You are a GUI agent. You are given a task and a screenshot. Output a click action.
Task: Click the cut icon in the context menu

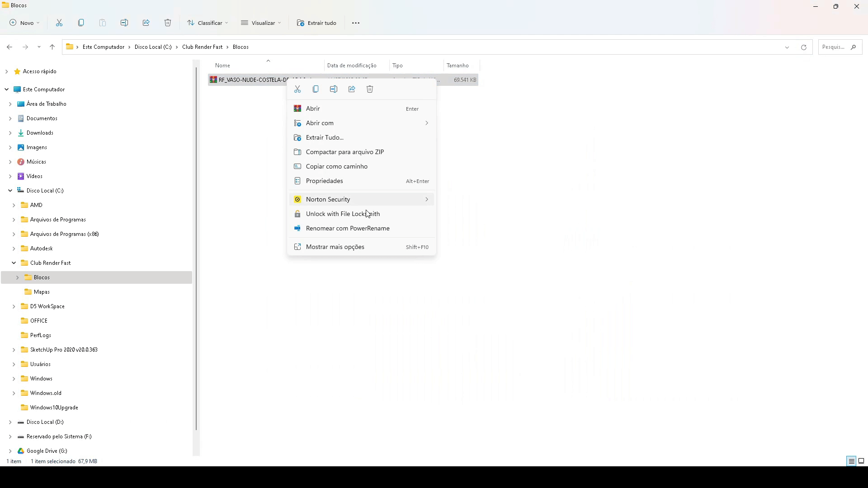tap(297, 89)
